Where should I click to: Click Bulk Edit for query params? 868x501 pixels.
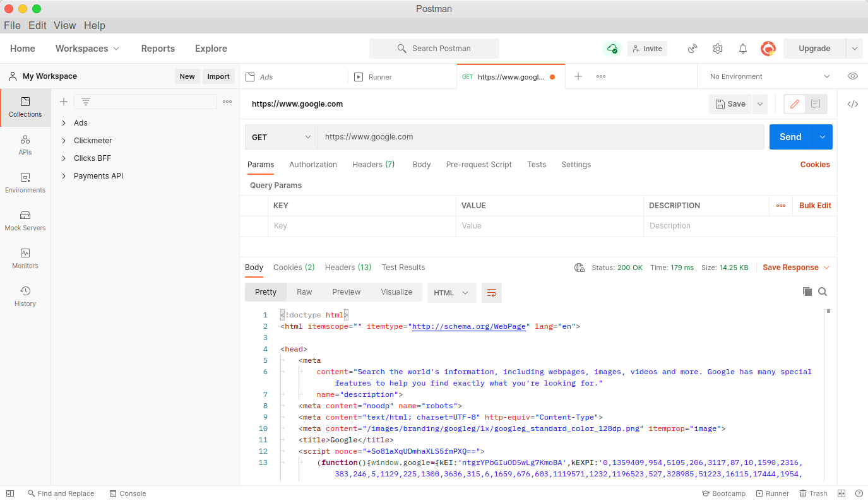pyautogui.click(x=815, y=206)
